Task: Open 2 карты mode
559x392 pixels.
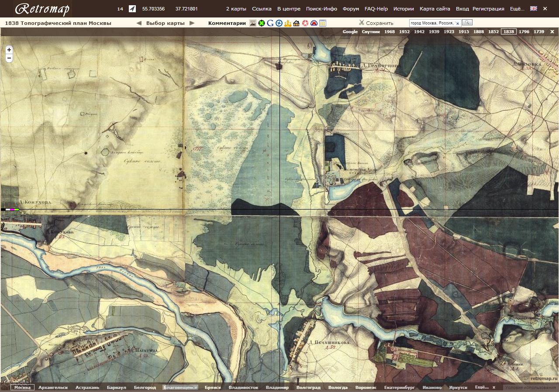Action: pos(236,9)
